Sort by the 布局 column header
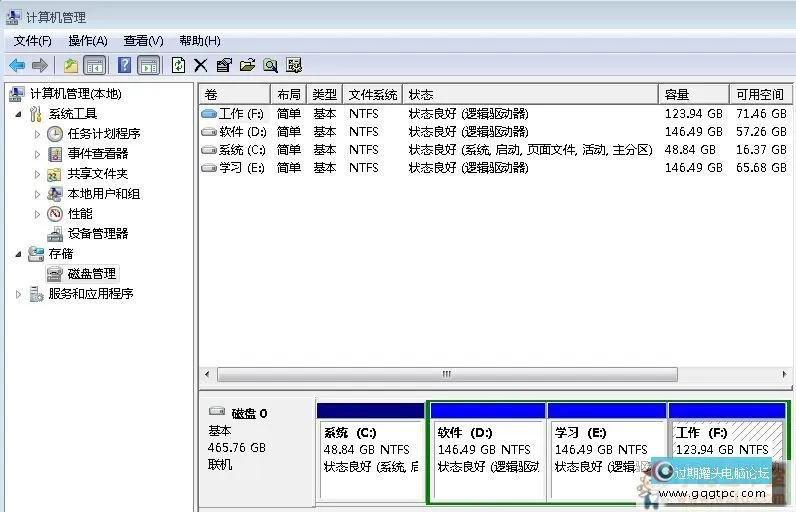Viewport: 796px width, 512px height. pos(288,94)
